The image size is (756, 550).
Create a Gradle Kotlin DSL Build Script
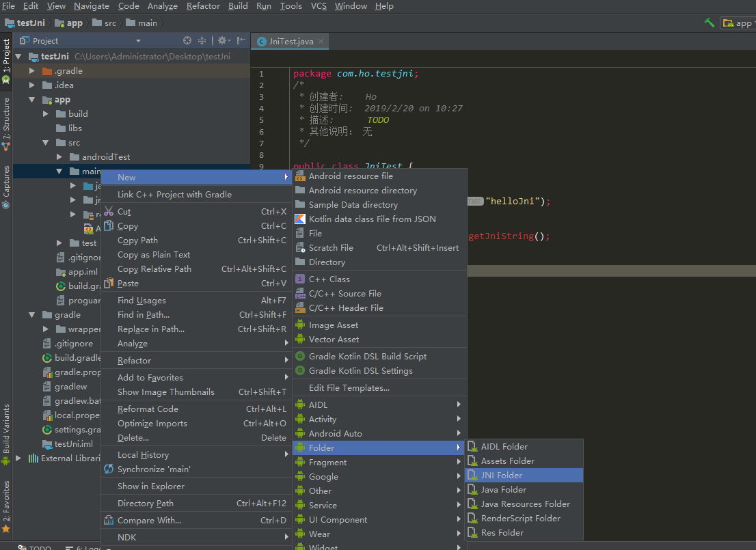[x=379, y=357]
